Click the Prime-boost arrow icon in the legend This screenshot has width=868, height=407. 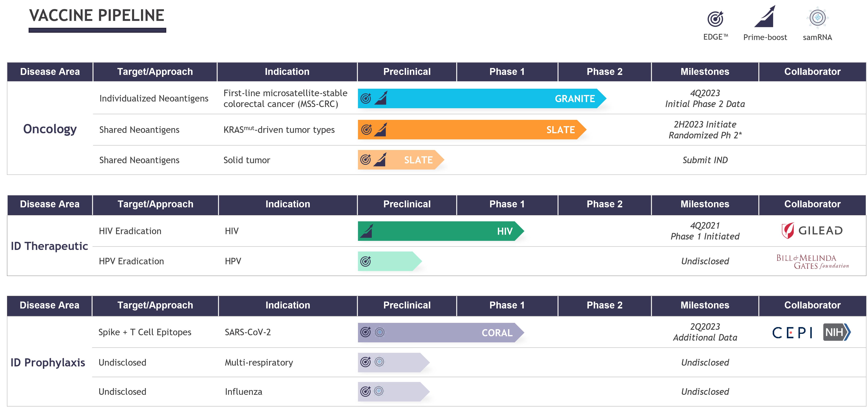point(765,17)
